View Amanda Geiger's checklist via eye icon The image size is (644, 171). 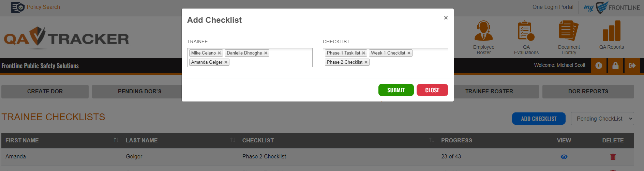point(564,157)
